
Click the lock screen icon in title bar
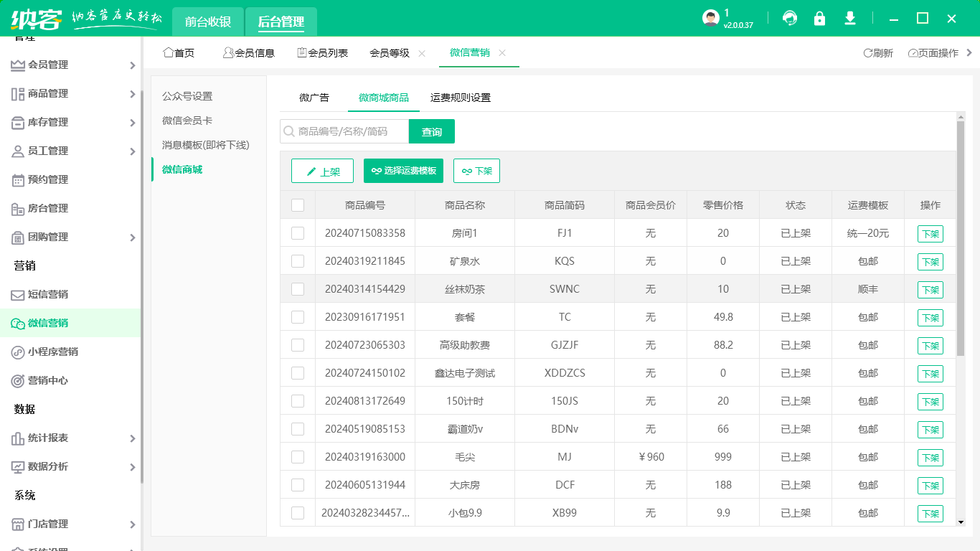click(820, 19)
